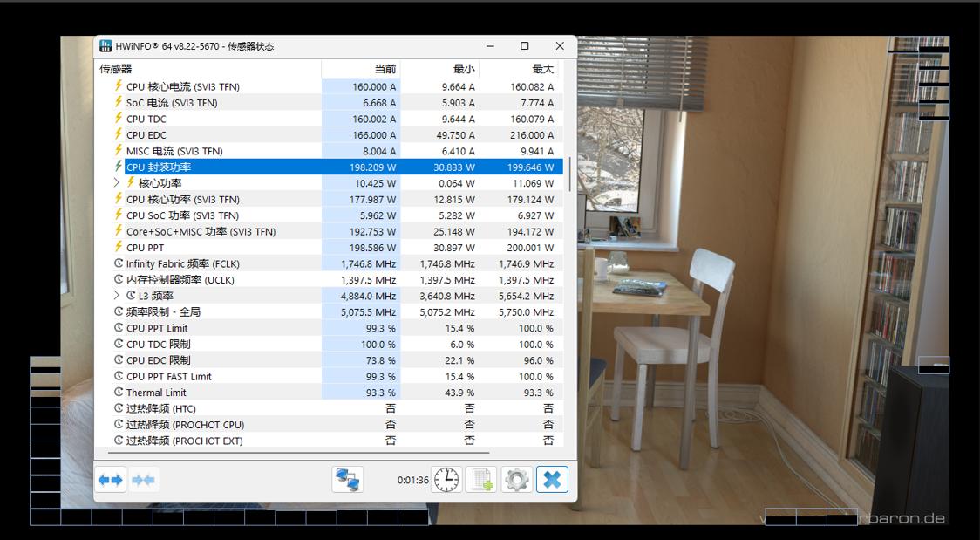Click lightning icon of CPU 核心电流 row
The width and height of the screenshot is (980, 540).
tap(118, 85)
